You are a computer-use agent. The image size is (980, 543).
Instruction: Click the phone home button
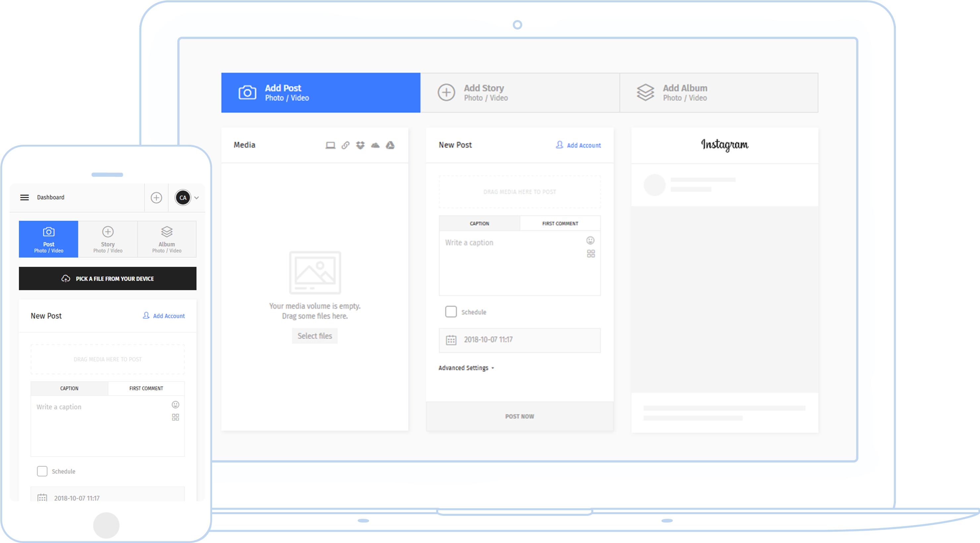click(106, 525)
